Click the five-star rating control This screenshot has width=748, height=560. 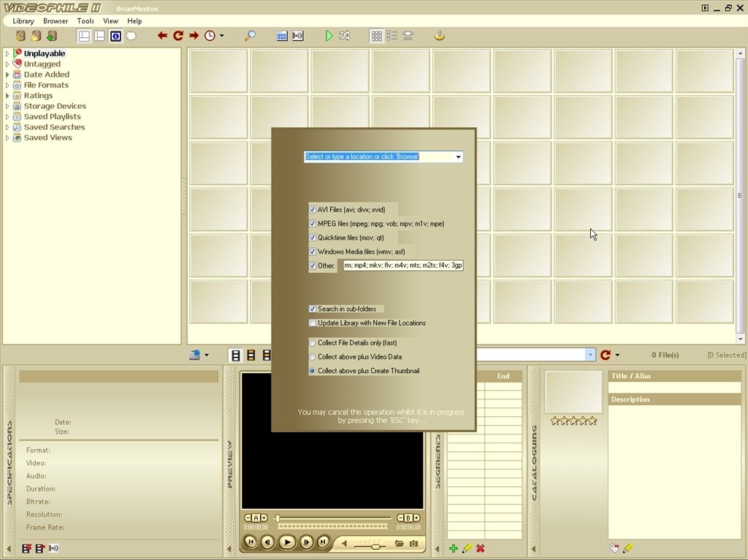(574, 421)
